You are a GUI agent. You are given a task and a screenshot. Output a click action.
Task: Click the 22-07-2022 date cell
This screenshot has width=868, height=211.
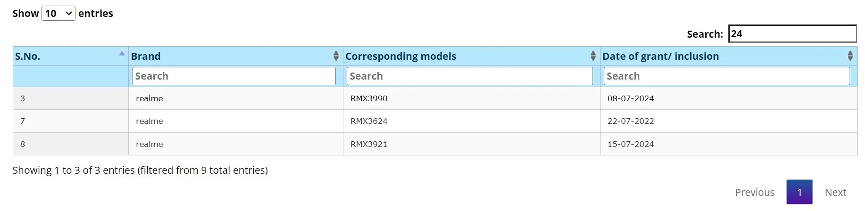[729, 121]
